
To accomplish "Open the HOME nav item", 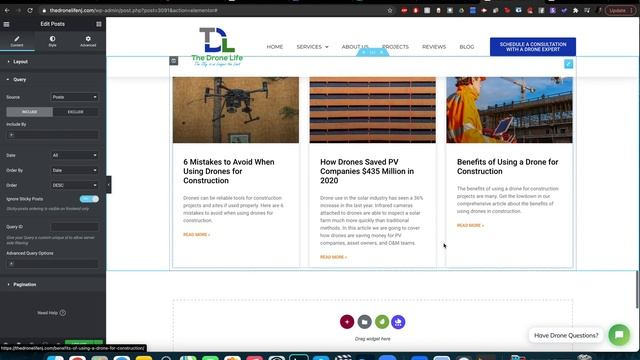I will (x=275, y=47).
